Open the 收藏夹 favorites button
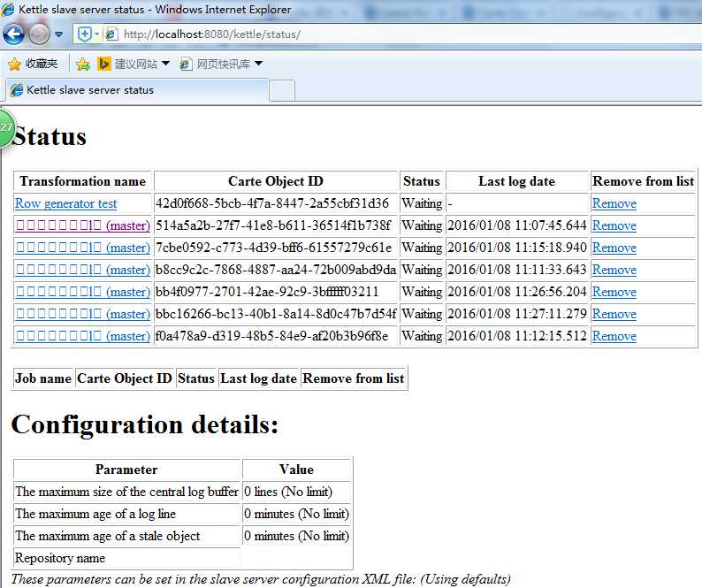Viewport: 702px width, 588px height. pos(34,64)
